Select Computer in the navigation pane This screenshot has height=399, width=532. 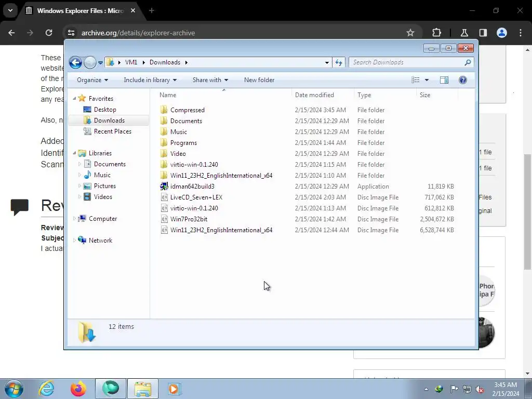(102, 219)
